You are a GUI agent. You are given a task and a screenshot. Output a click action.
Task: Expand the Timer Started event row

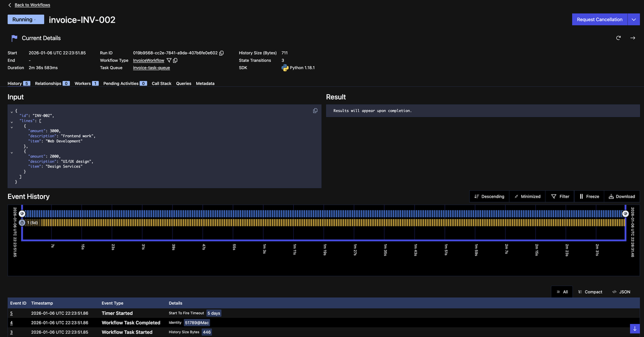tap(324, 313)
